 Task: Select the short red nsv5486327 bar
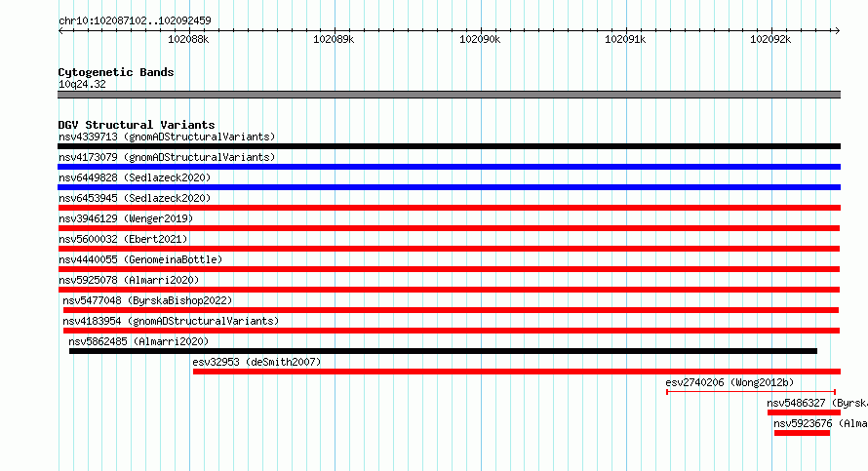804,412
